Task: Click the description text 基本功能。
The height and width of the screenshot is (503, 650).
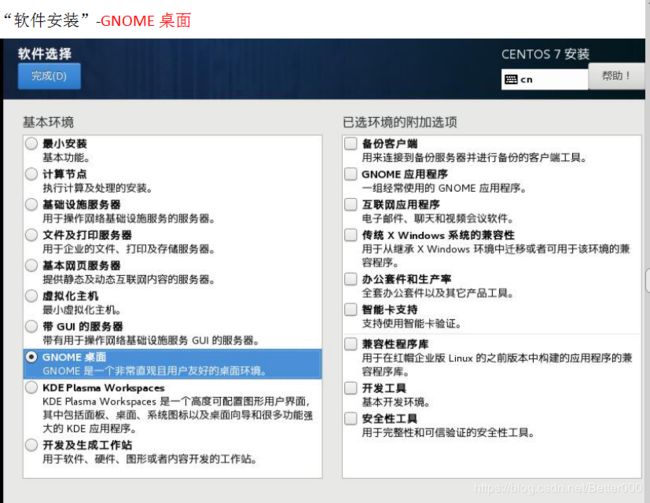Action: tap(66, 158)
